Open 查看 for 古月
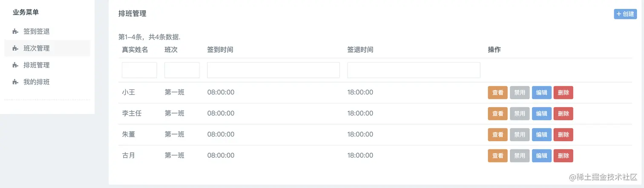Image resolution: width=644 pixels, height=188 pixels. [x=497, y=156]
